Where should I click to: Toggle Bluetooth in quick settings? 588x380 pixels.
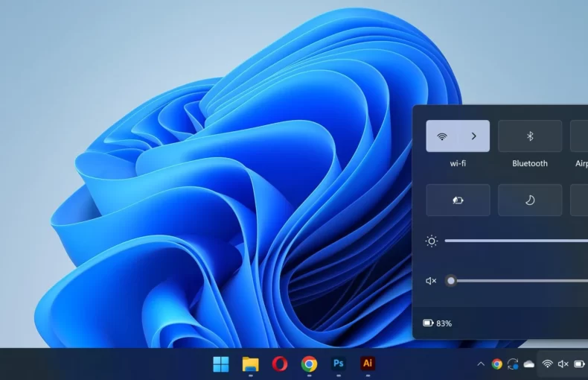tap(530, 136)
